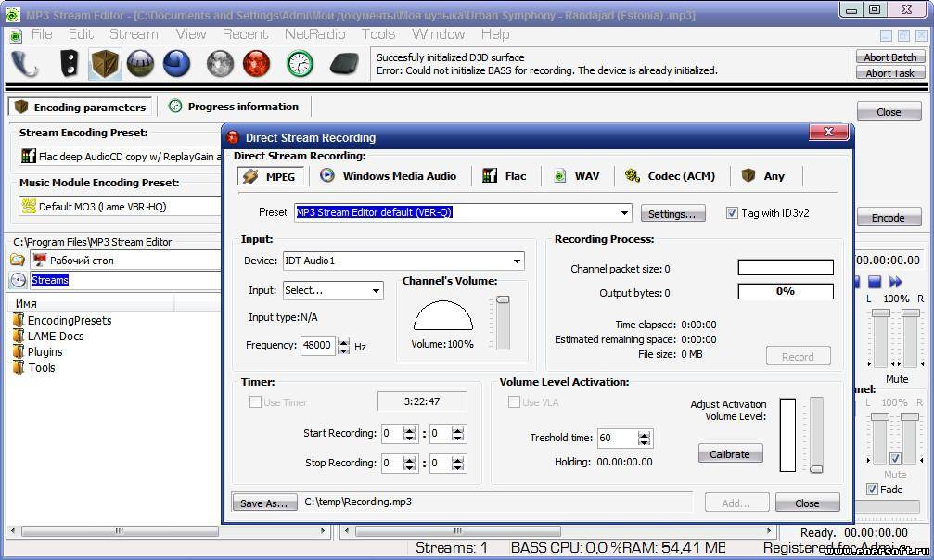Click Close button at dialog bottom

807,503
